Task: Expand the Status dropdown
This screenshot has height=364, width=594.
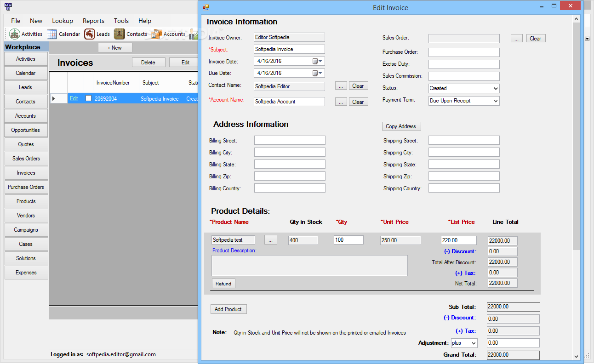Action: coord(495,88)
